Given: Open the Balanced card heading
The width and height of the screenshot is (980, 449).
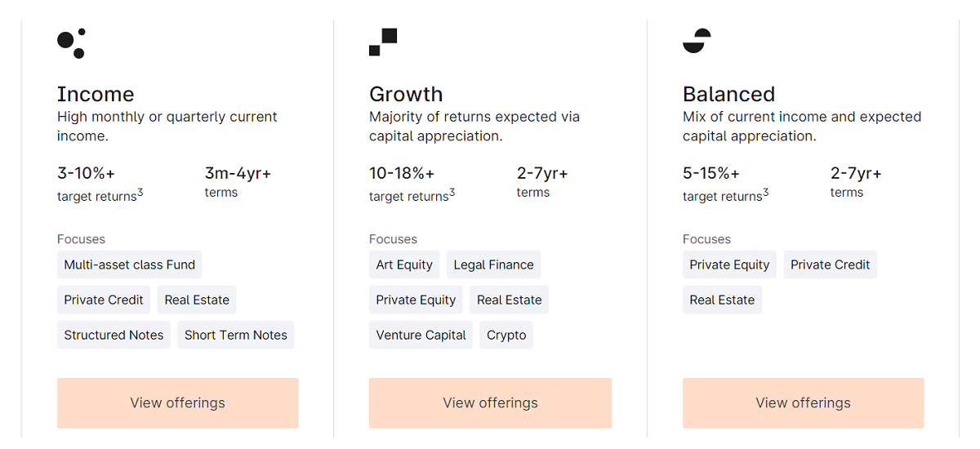Looking at the screenshot, I should (x=728, y=94).
